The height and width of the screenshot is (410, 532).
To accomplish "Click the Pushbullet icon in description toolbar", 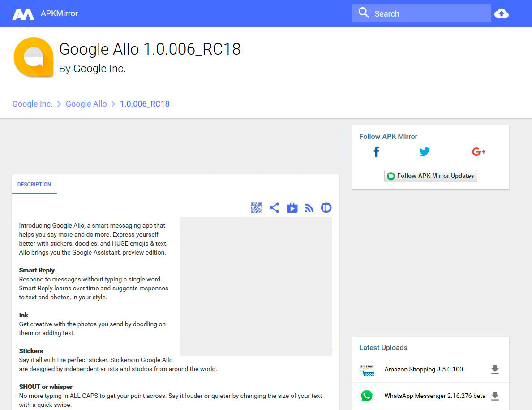I will coord(326,207).
